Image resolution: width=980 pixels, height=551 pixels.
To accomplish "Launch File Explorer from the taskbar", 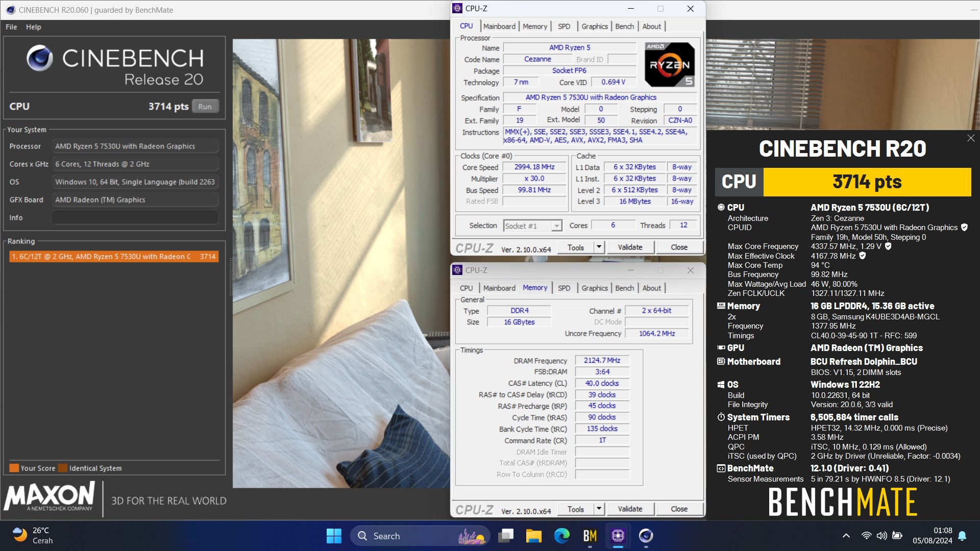I will (x=533, y=536).
